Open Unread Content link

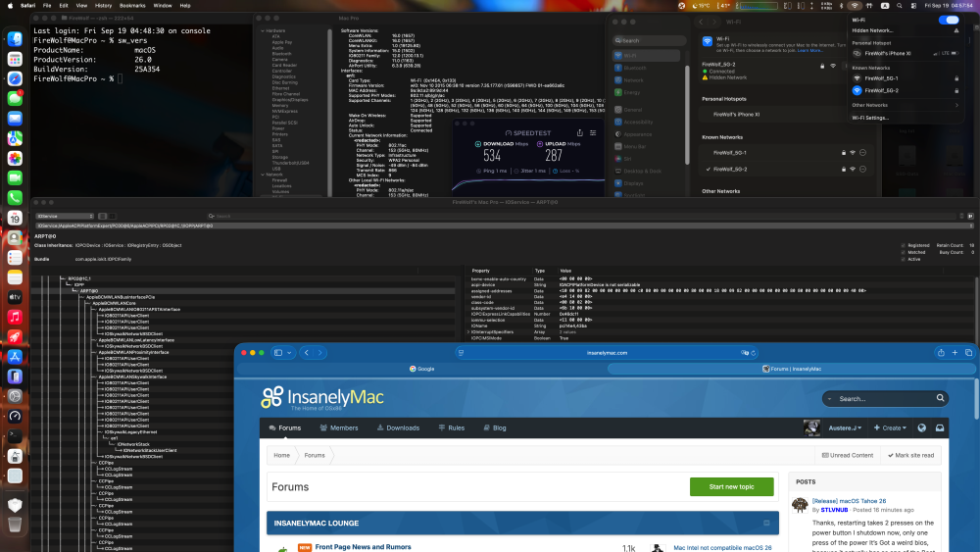click(x=848, y=455)
